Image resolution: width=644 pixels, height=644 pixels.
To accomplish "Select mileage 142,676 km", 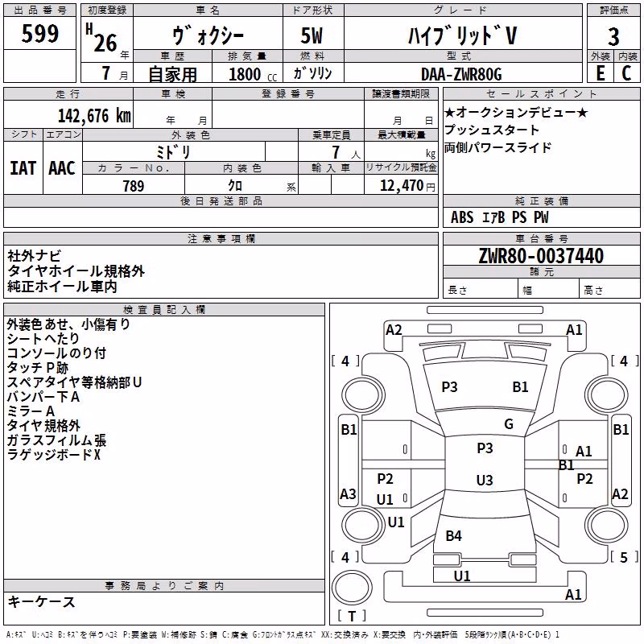I will 94,116.
